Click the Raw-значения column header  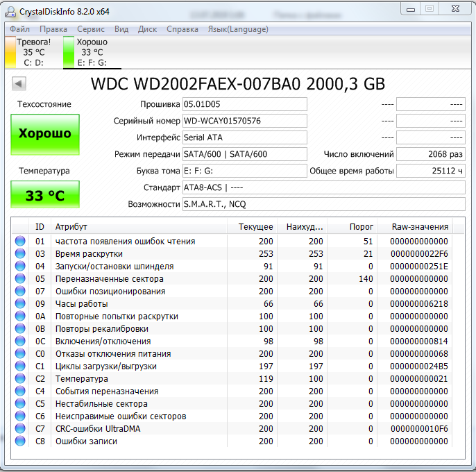pos(415,226)
